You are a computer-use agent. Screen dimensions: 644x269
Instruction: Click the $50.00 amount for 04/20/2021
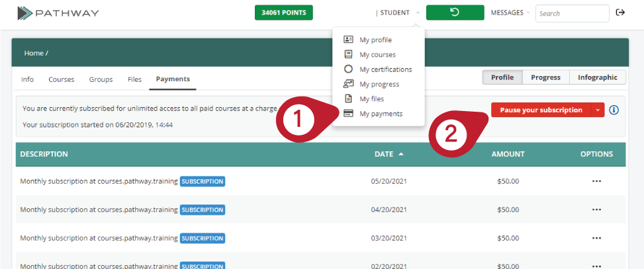click(x=508, y=210)
